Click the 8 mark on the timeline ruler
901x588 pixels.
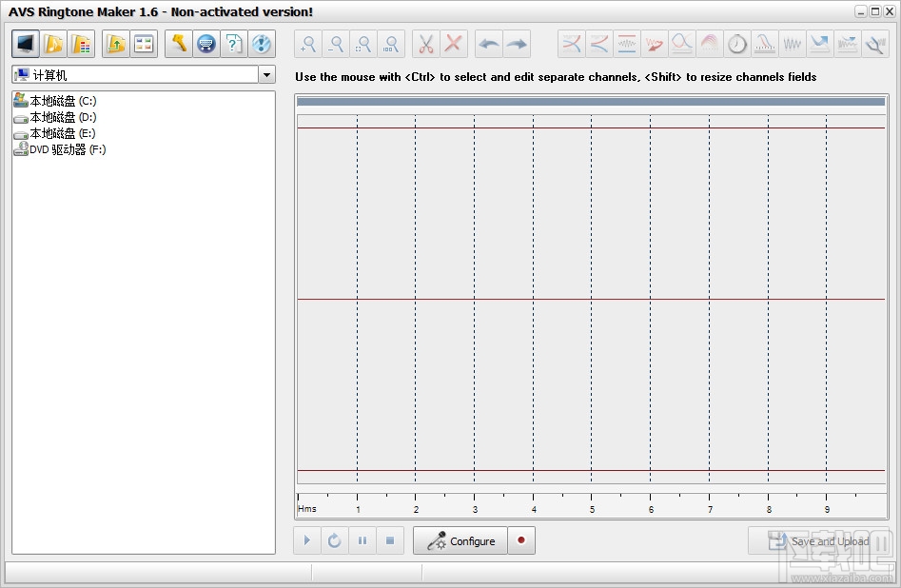click(x=769, y=509)
